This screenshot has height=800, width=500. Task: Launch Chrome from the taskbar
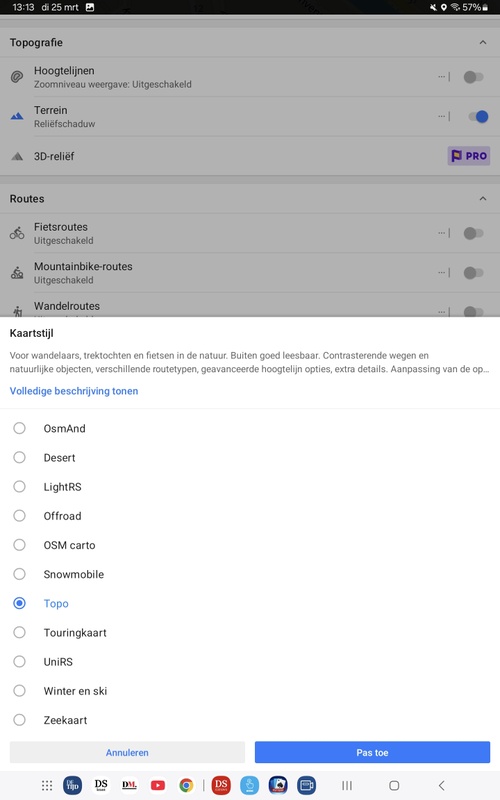186,785
